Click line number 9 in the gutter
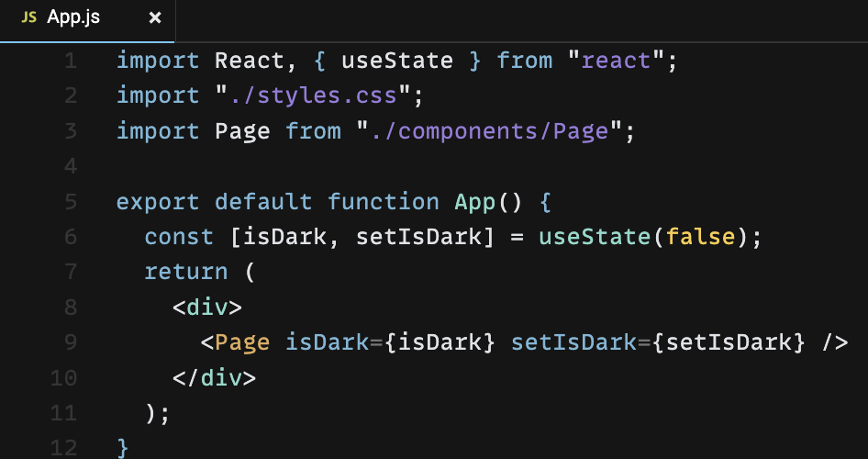The image size is (868, 459). pyautogui.click(x=71, y=342)
